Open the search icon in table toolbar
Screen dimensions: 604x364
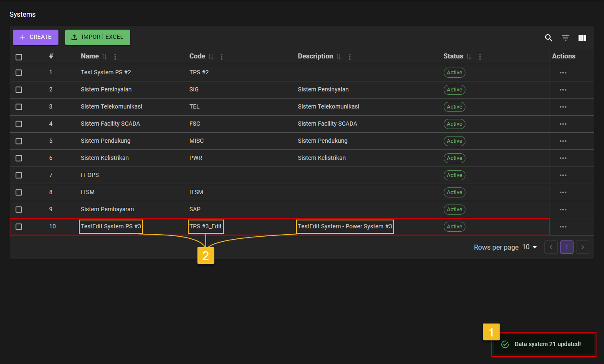(548, 38)
